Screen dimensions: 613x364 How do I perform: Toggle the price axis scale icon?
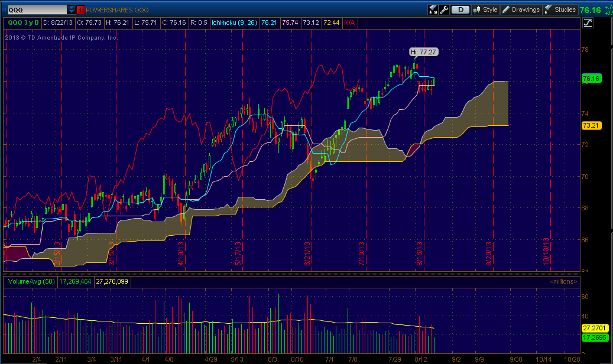[588, 22]
